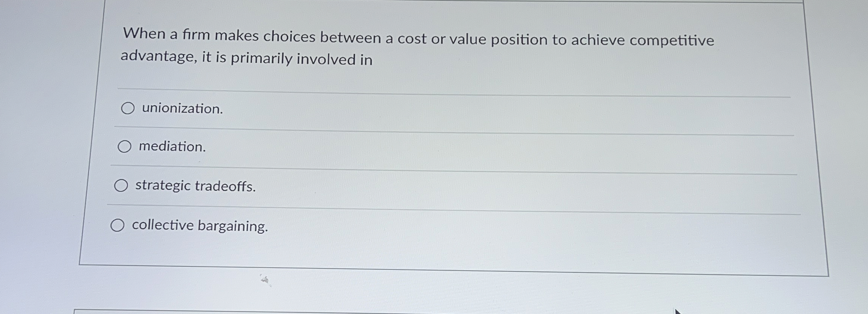Select the strategic tradeoffs radio button
This screenshot has width=868, height=314.
click(122, 185)
